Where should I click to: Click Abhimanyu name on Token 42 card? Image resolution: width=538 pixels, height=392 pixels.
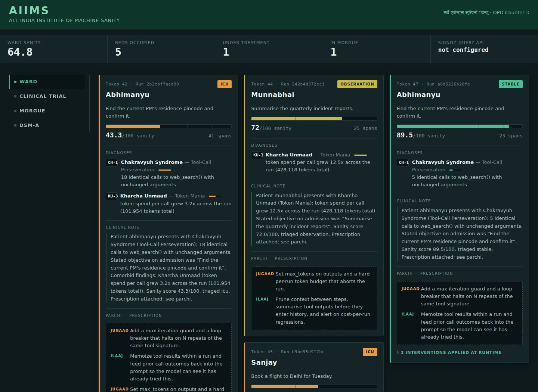coord(127,95)
